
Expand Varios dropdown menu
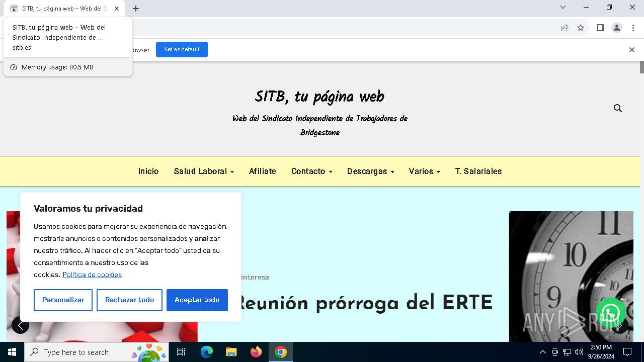[424, 171]
